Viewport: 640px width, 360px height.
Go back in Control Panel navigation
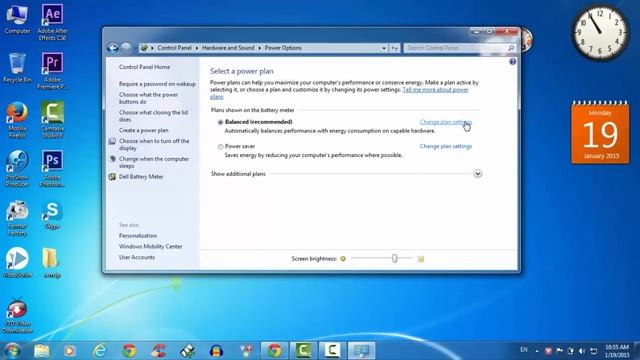point(113,48)
